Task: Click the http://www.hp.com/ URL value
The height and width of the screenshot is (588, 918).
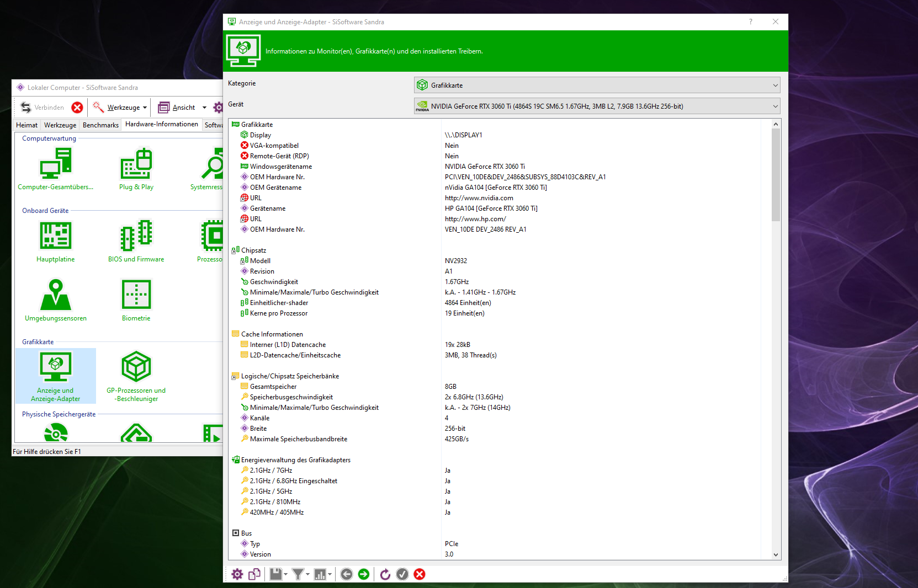Action: 475,219
